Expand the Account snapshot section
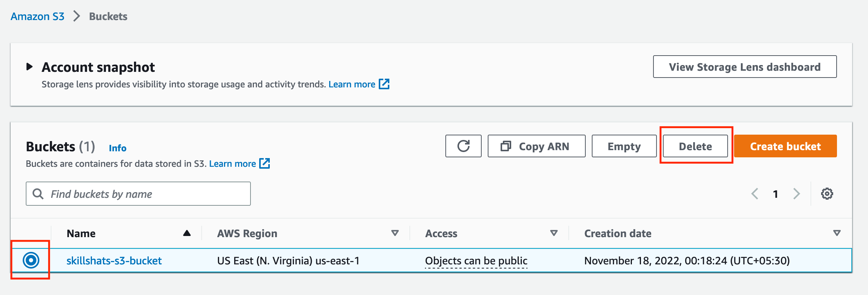The height and width of the screenshot is (295, 868). pos(30,67)
